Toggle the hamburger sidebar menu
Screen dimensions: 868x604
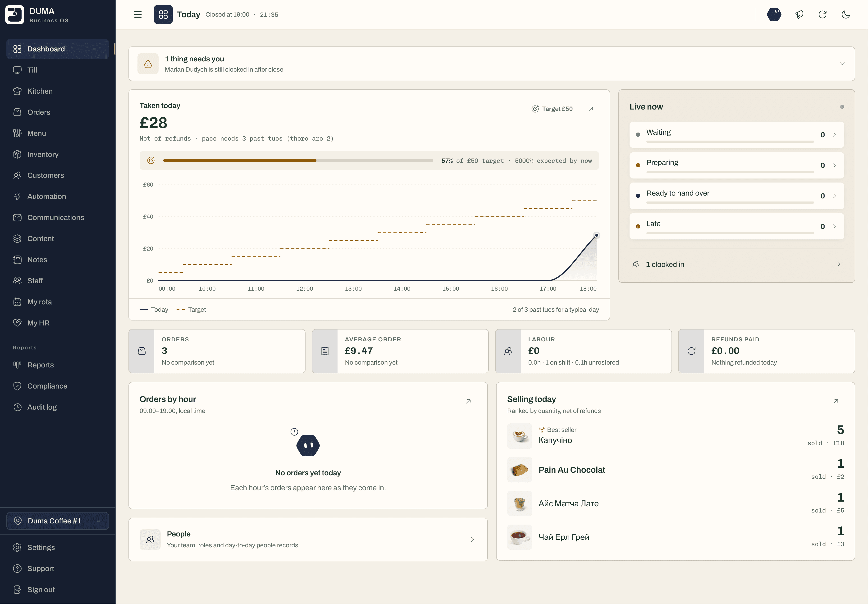click(138, 14)
